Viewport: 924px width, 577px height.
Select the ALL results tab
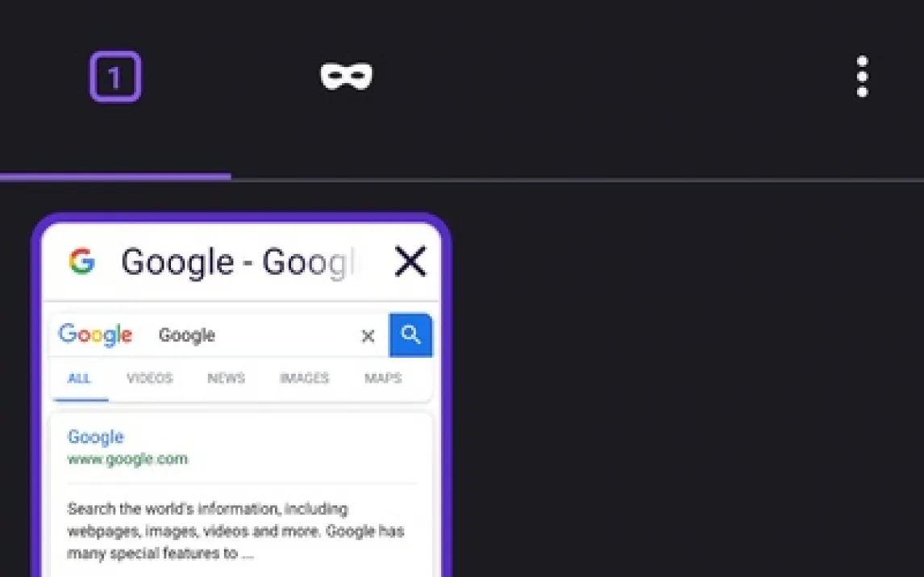pyautogui.click(x=80, y=379)
